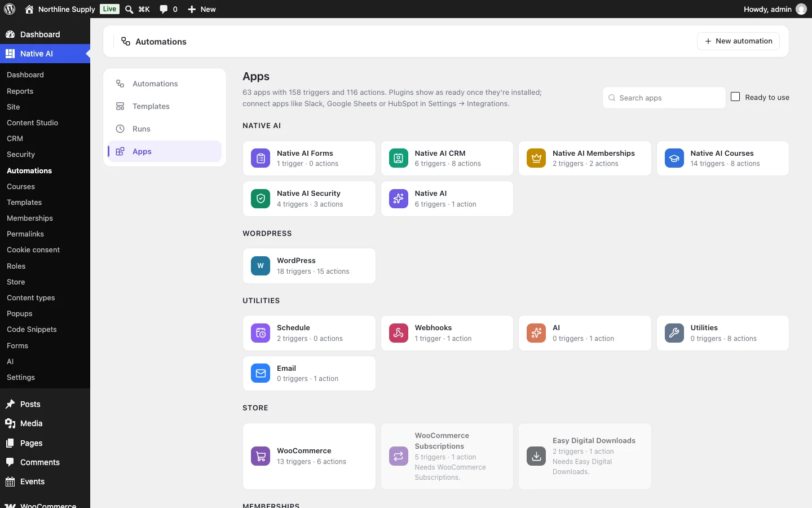
Task: Create a New automation
Action: pos(738,41)
